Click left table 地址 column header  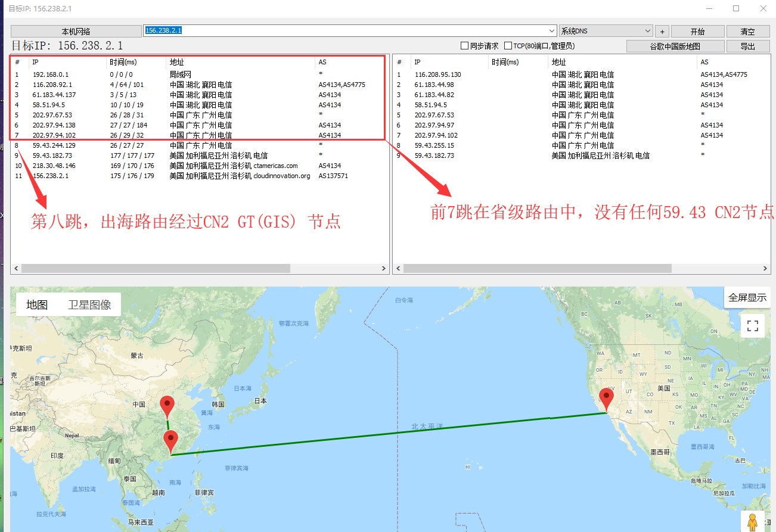click(240, 62)
